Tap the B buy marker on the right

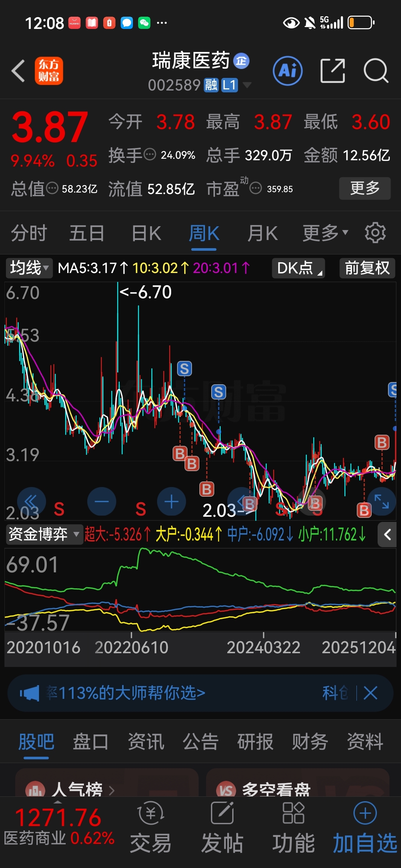coord(382,443)
